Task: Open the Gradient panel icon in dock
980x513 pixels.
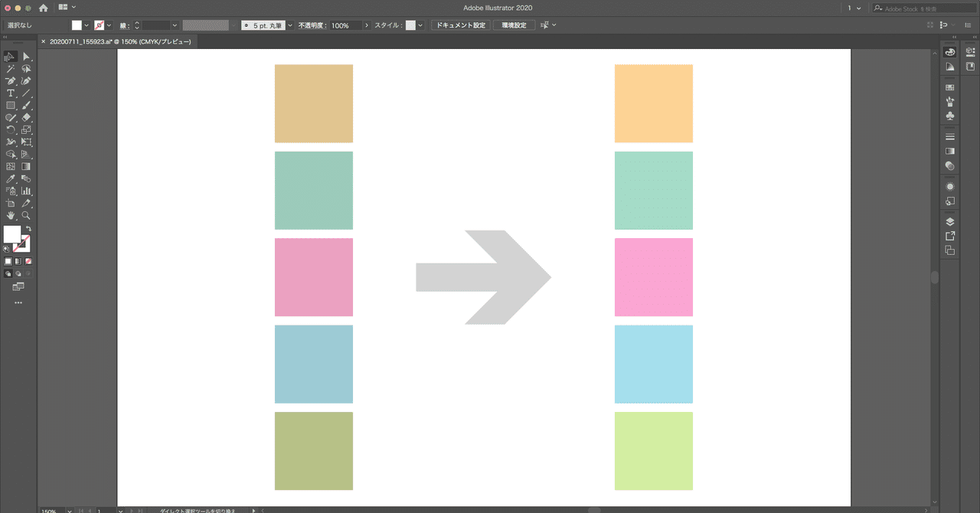Action: pyautogui.click(x=950, y=151)
